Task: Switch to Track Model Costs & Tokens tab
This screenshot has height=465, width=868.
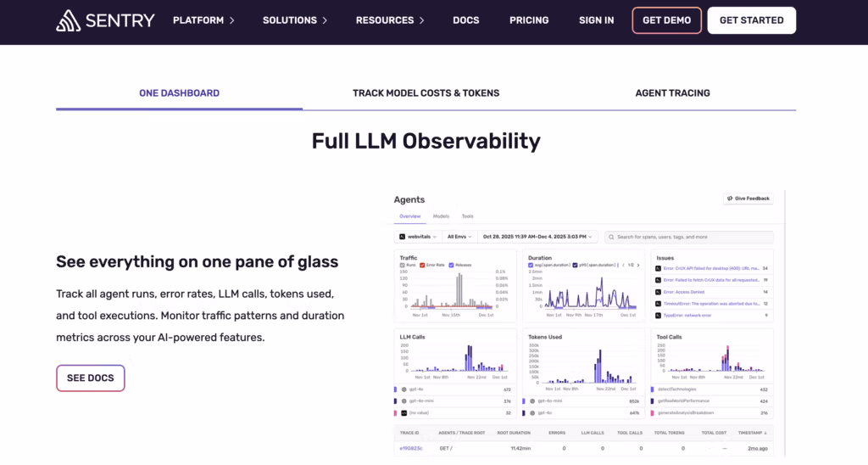Action: point(426,93)
